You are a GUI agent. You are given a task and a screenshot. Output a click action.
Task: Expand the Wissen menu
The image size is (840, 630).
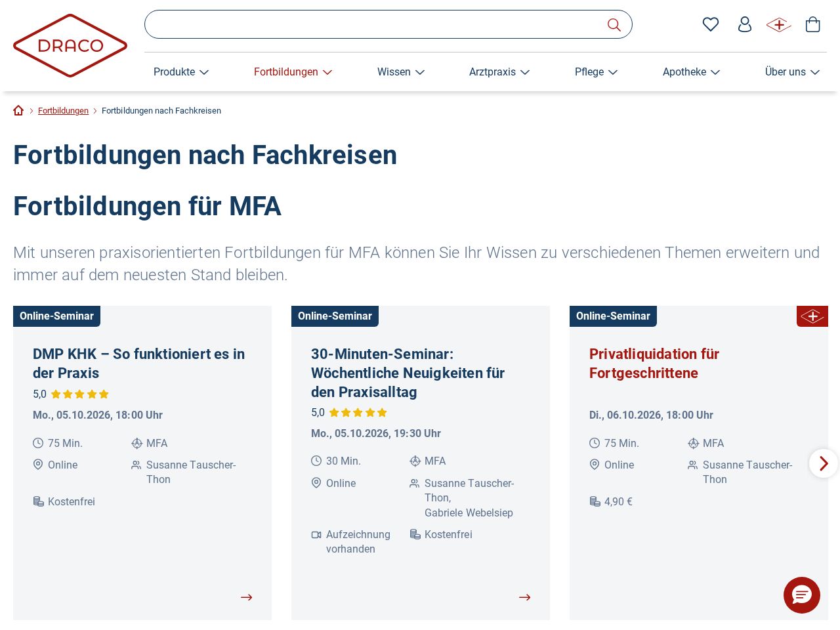(x=401, y=72)
